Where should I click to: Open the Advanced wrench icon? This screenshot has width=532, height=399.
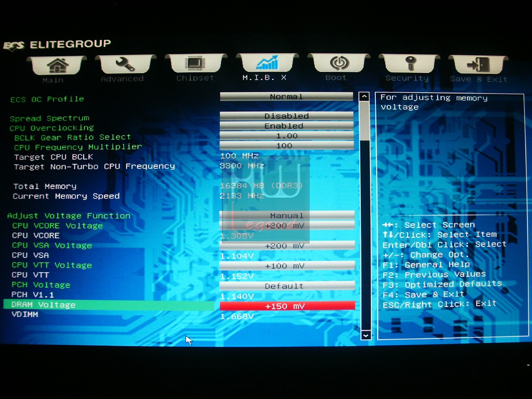[125, 64]
